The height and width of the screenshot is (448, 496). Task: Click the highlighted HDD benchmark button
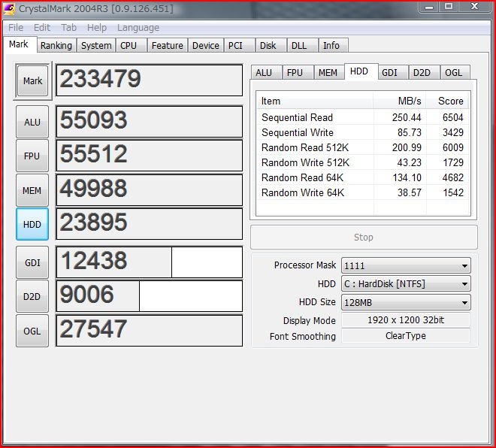tap(32, 224)
